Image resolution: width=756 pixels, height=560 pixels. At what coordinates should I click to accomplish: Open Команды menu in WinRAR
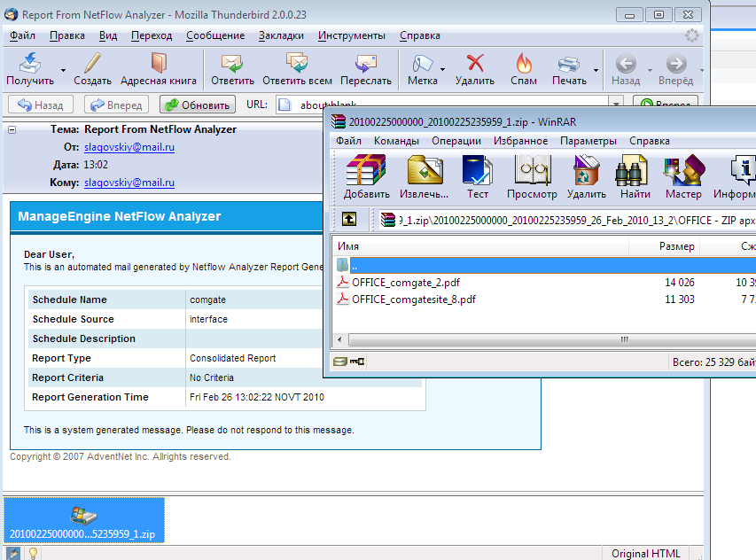pos(396,141)
